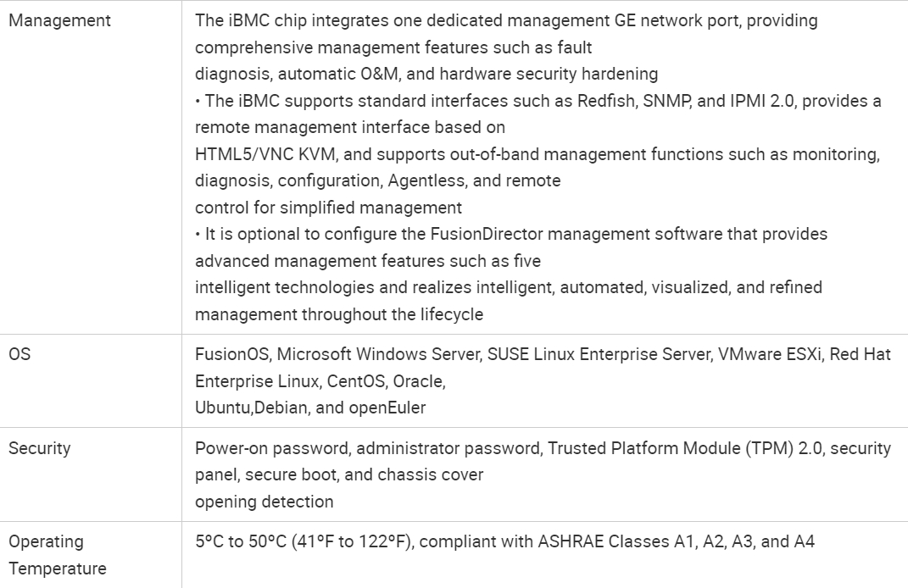Click the text "Ubuntu,Debian, and openEuler"
Viewport: 908px width, 588px height.
click(x=310, y=408)
